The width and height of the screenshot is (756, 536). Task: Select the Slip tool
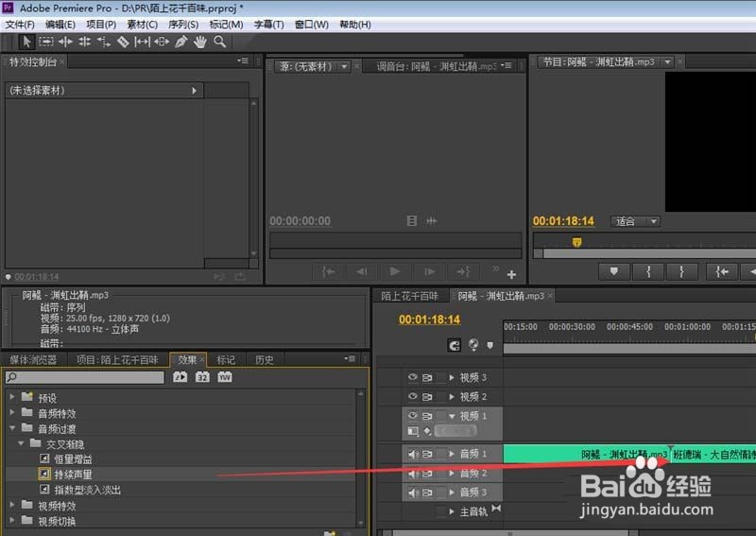point(143,42)
